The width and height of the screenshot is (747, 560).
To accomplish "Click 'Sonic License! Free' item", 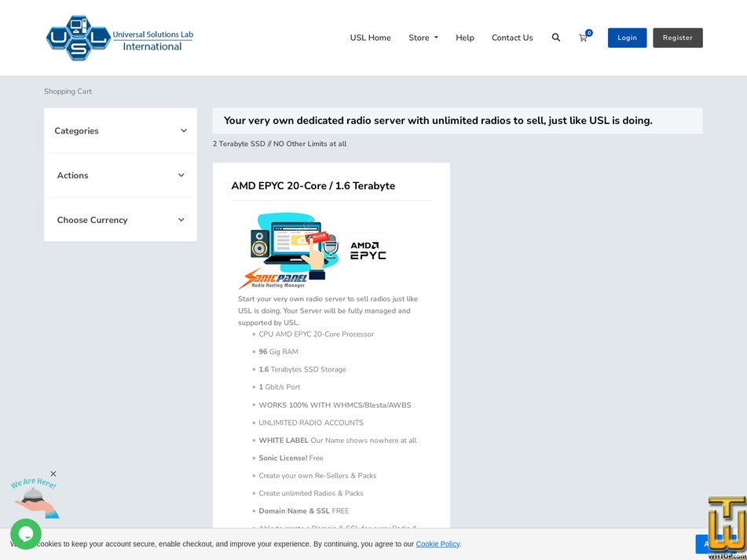I will click(291, 458).
